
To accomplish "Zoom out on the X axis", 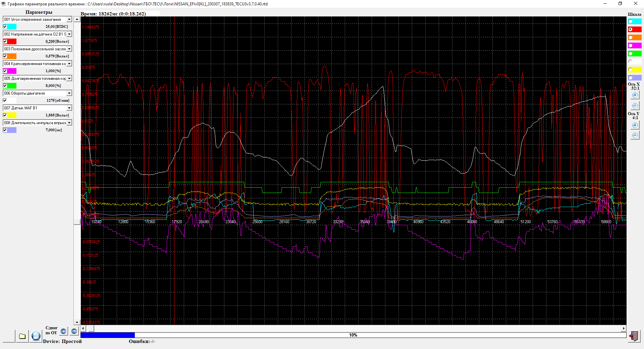I will pyautogui.click(x=635, y=106).
